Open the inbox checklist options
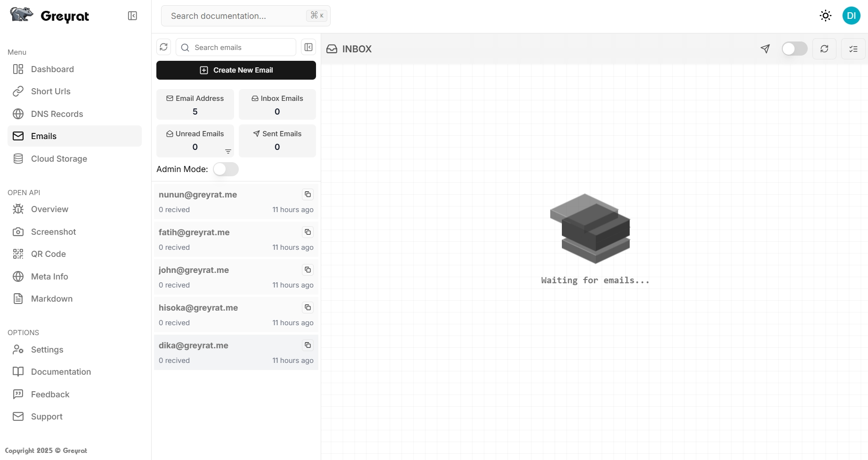The width and height of the screenshot is (868, 460). 853,49
